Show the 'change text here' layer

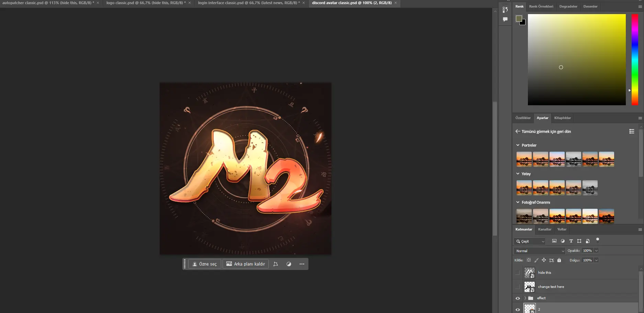point(518,287)
